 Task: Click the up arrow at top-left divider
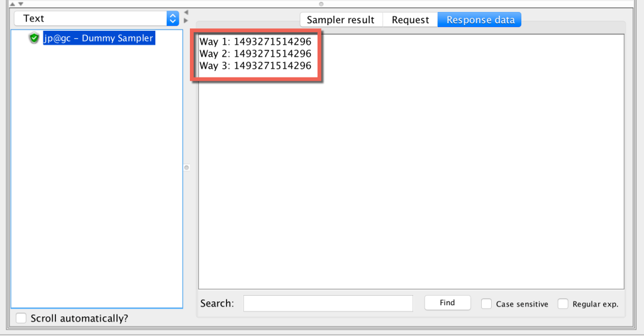pyautogui.click(x=12, y=4)
